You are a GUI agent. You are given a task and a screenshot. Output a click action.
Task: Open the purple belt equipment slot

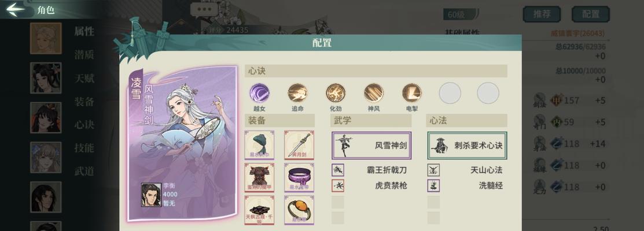(x=299, y=177)
